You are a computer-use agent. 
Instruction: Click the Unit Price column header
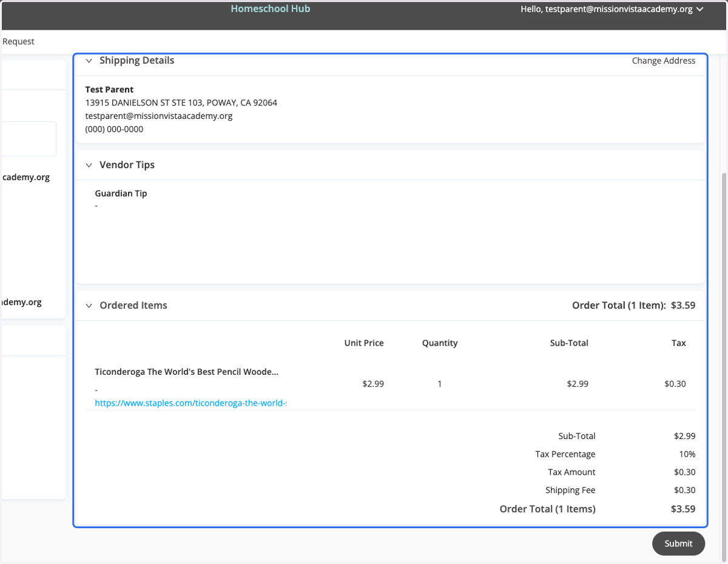(x=364, y=343)
